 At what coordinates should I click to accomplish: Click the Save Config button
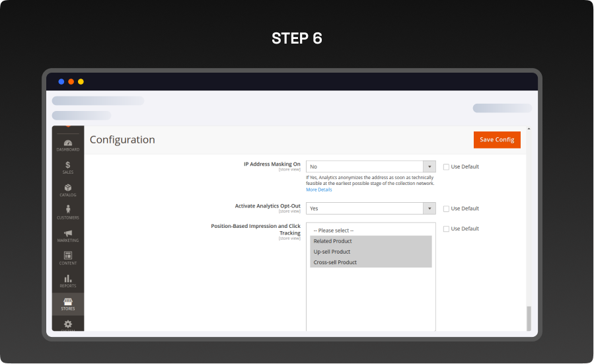[497, 140]
